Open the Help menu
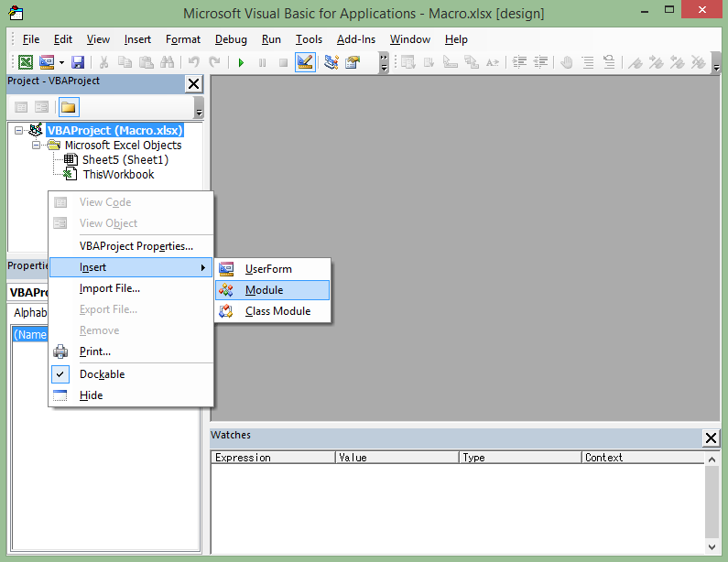This screenshot has width=728, height=562. coord(456,39)
